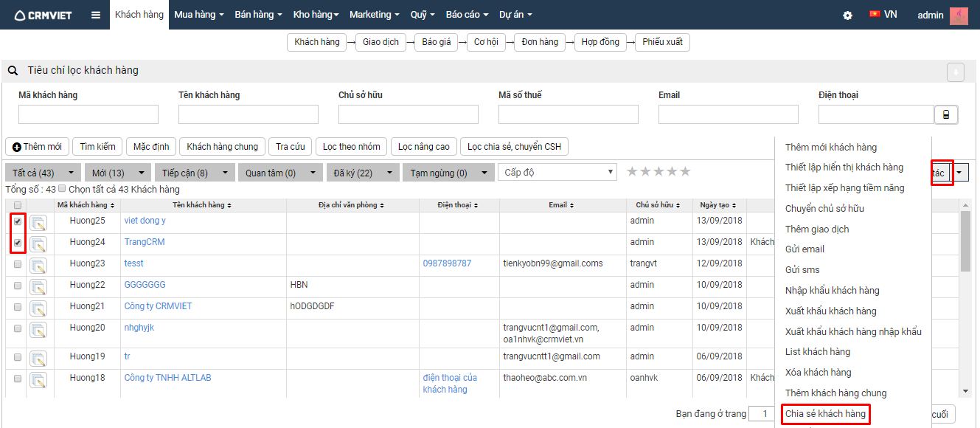
Task: Click the phone icon beside Điện thoại field
Action: 946,114
